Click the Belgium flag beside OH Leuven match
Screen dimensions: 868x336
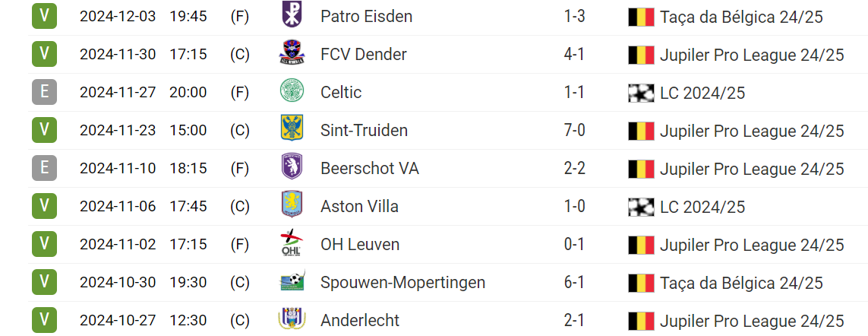click(x=641, y=245)
